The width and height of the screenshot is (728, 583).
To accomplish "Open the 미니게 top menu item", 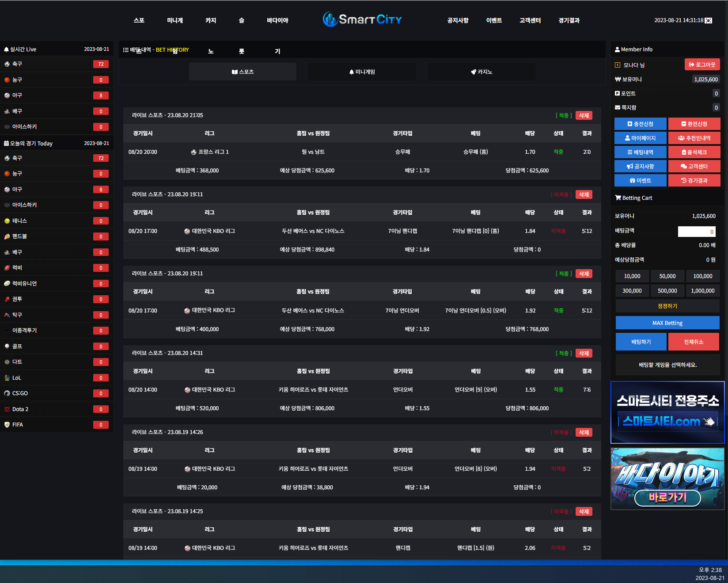I will click(175, 20).
